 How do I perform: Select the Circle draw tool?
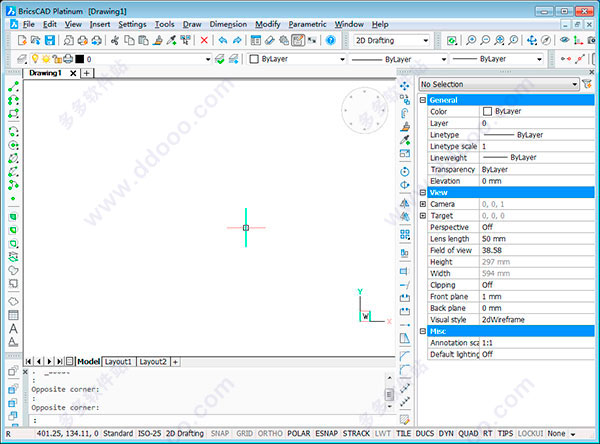pos(13,145)
